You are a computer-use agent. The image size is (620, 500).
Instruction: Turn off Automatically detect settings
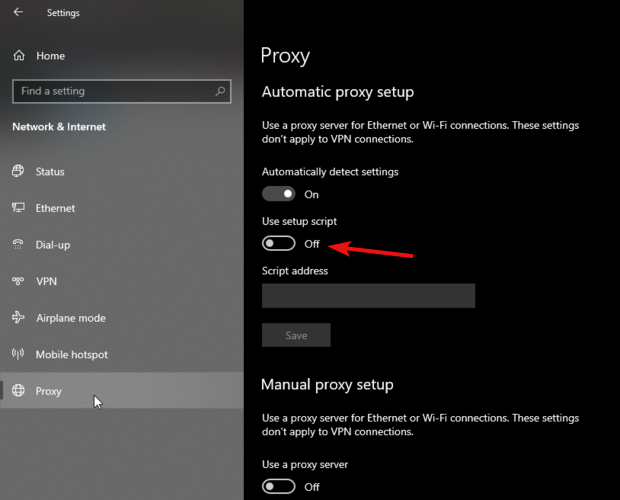(279, 194)
